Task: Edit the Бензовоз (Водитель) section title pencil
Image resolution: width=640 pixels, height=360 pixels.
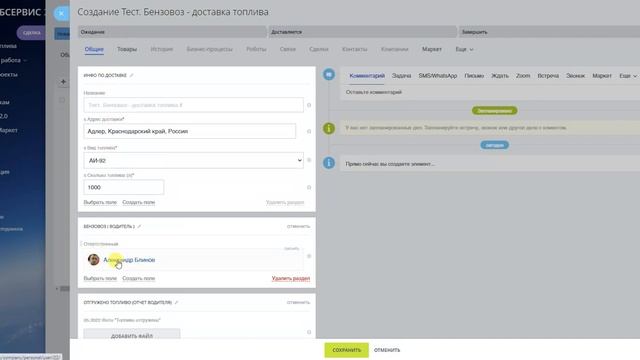Action: [x=139, y=227]
